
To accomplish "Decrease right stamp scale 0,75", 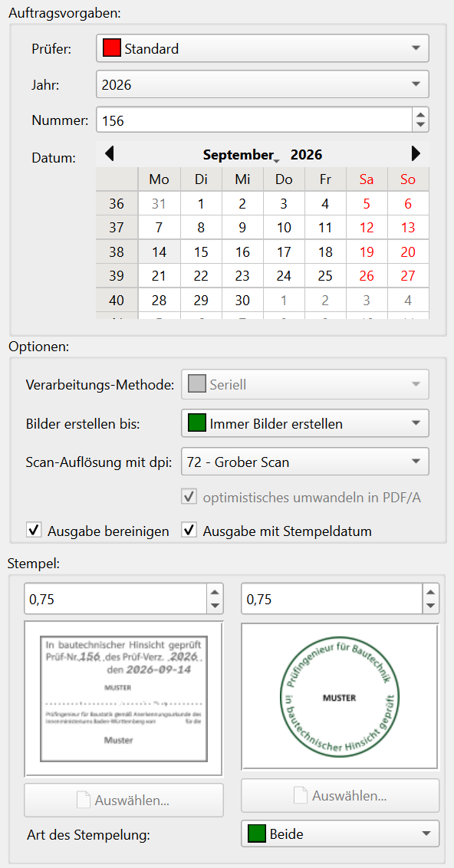I will pos(431,606).
